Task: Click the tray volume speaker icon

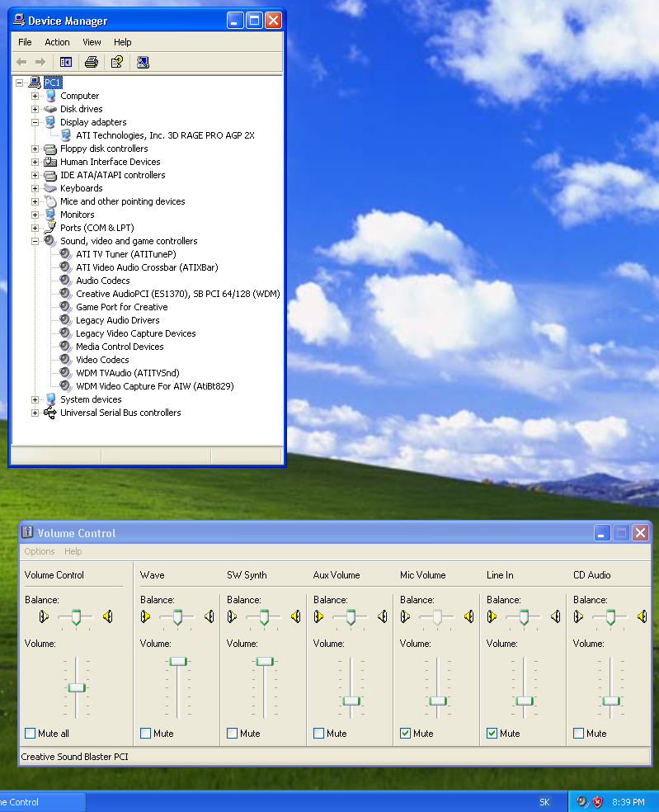Action: 582,802
